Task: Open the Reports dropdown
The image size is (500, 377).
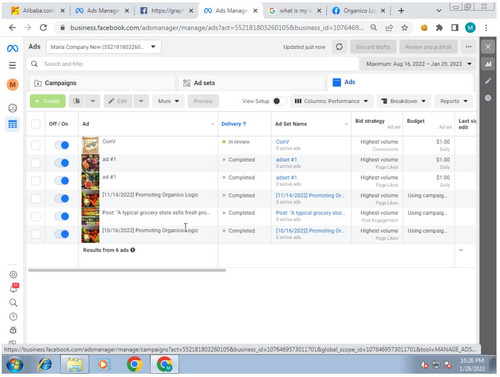Action: (x=454, y=101)
